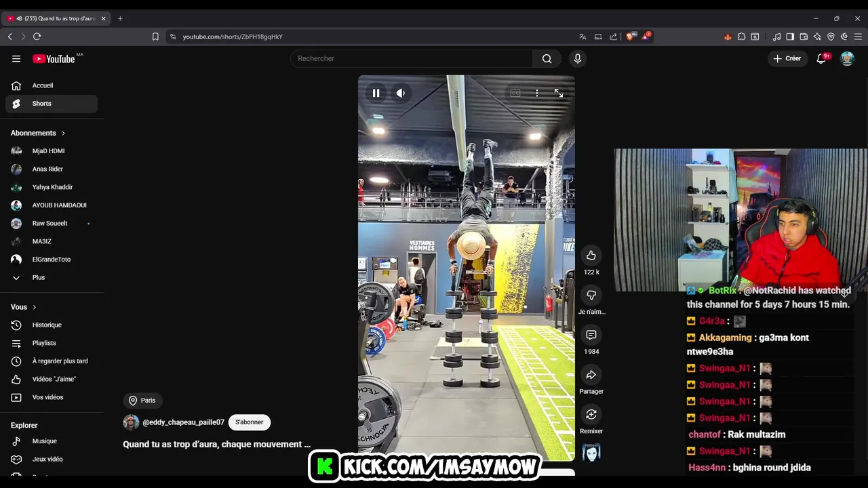Translate this page icon
This screenshot has height=488, width=868.
click(583, 37)
